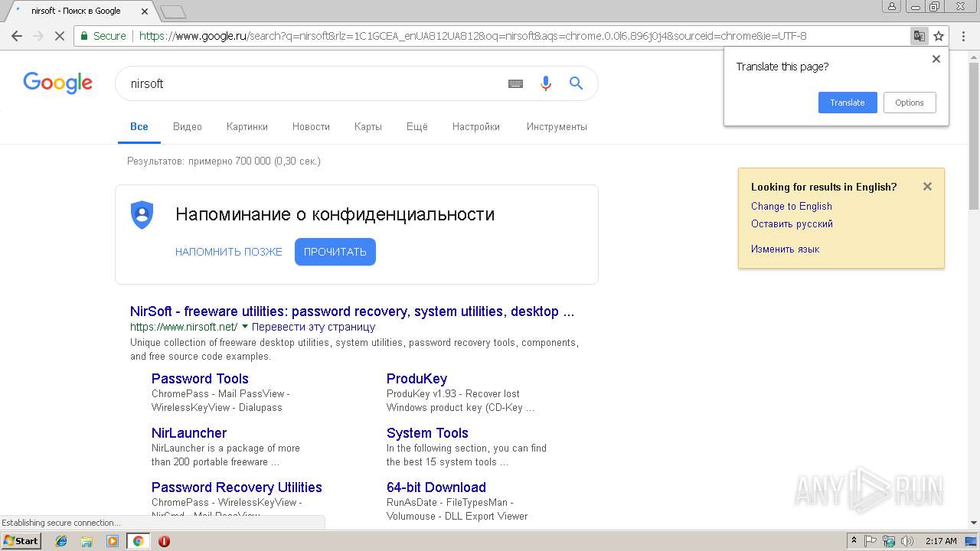This screenshot has width=980, height=551.
Task: Open the NirSoft freeware utilities result
Action: (352, 311)
